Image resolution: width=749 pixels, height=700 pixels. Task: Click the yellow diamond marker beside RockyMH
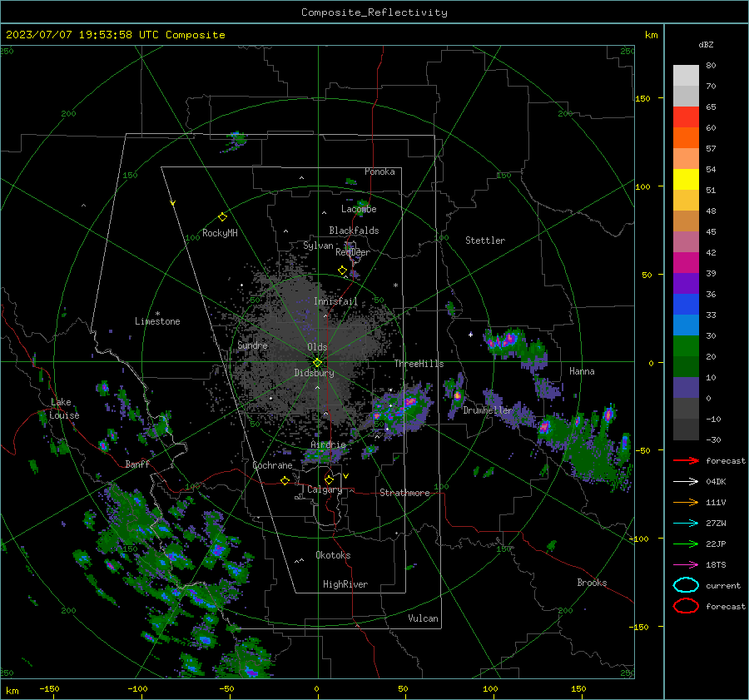point(222,217)
